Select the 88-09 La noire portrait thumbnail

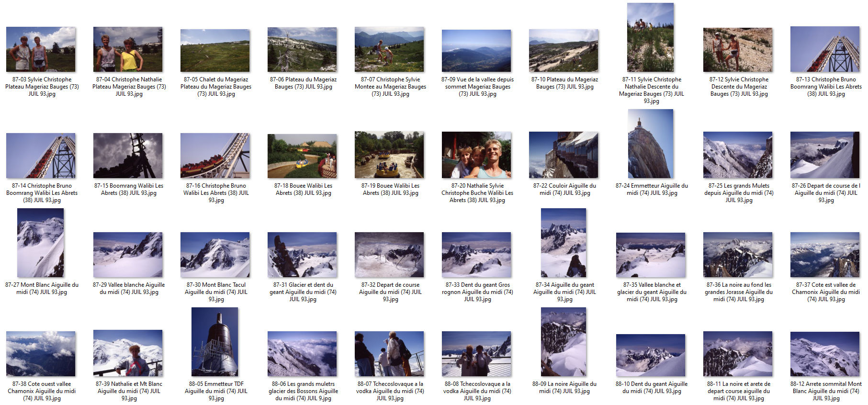564,342
